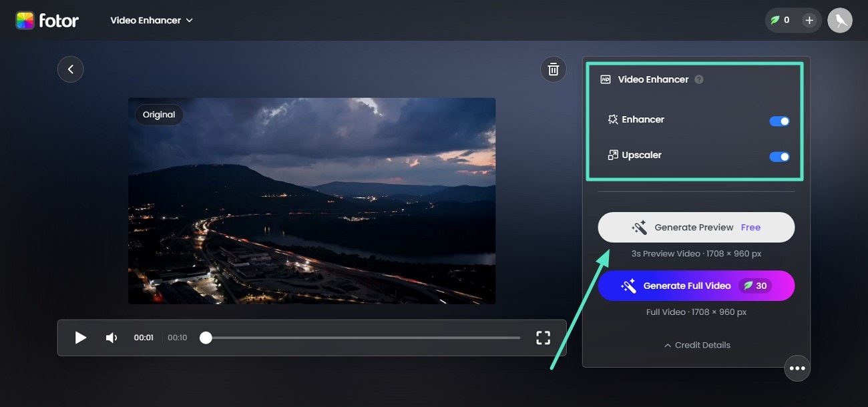Delete the video using the trash icon

(x=553, y=69)
